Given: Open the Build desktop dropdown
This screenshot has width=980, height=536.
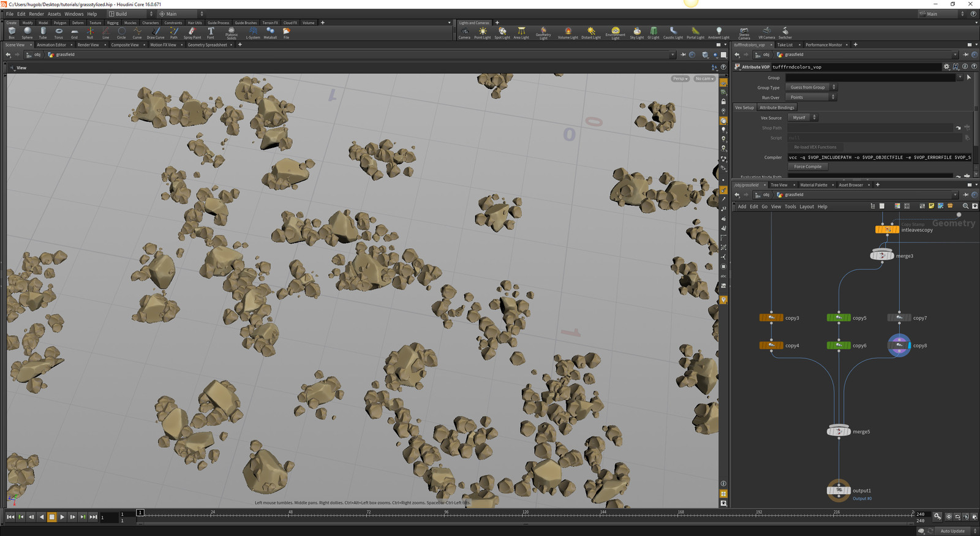Looking at the screenshot, I should pyautogui.click(x=131, y=13).
